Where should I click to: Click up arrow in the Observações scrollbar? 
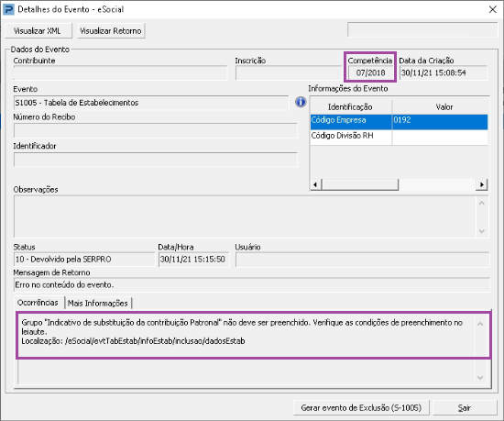[x=481, y=203]
